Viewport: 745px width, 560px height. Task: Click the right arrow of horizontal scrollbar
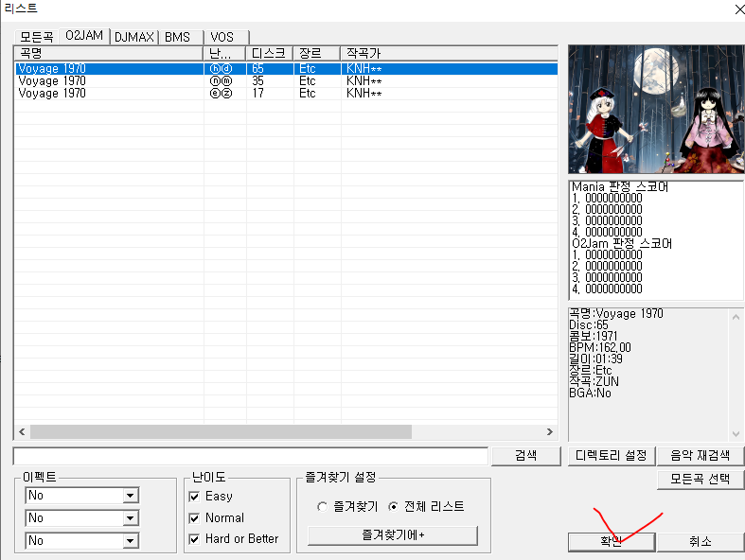(550, 431)
